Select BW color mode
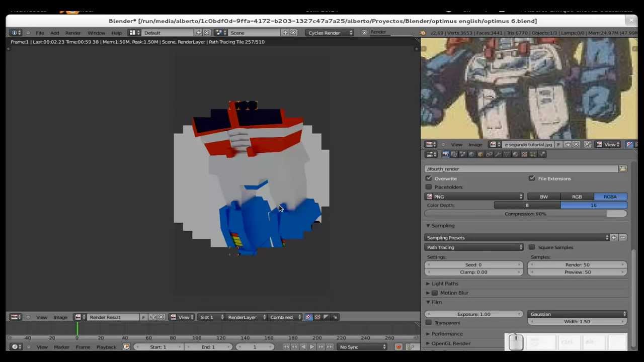Screen dimensions: 644x362 pos(544,197)
